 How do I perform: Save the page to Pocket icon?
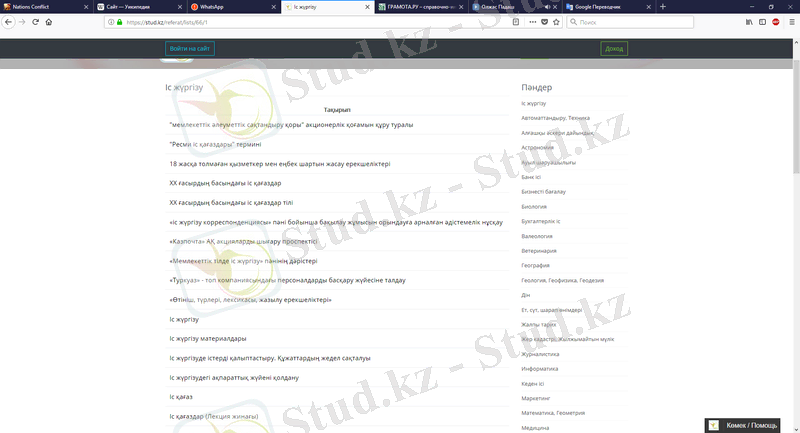(544, 21)
